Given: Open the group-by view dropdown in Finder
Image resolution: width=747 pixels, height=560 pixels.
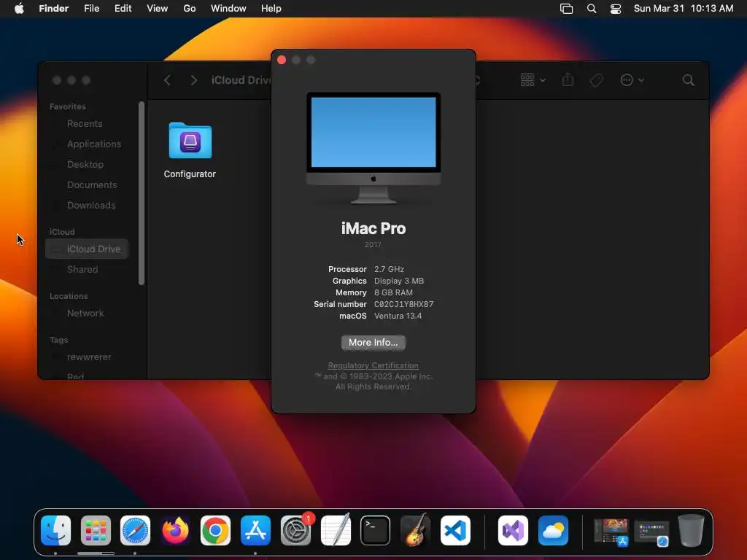Looking at the screenshot, I should tap(533, 80).
